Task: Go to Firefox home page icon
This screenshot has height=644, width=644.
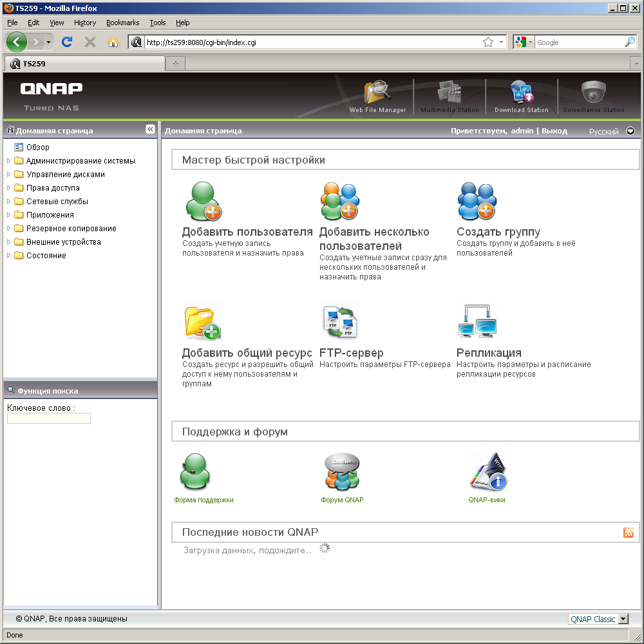Action: pos(113,42)
